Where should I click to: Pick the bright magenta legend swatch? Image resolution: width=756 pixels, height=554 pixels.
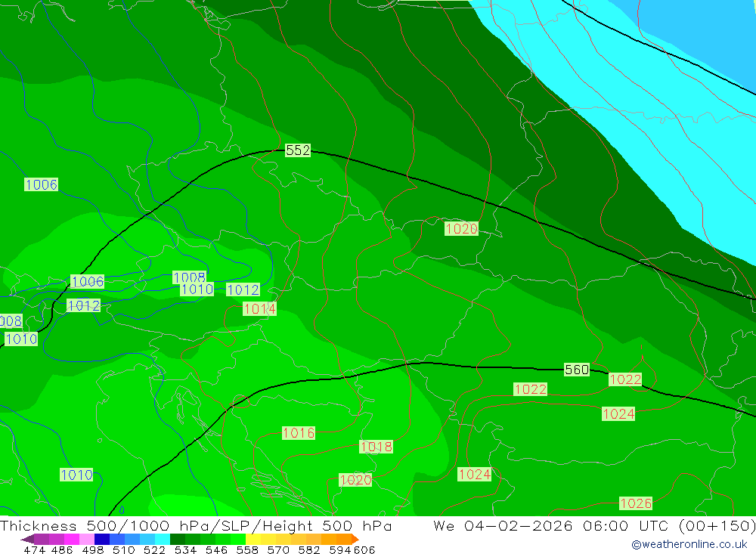[72, 540]
